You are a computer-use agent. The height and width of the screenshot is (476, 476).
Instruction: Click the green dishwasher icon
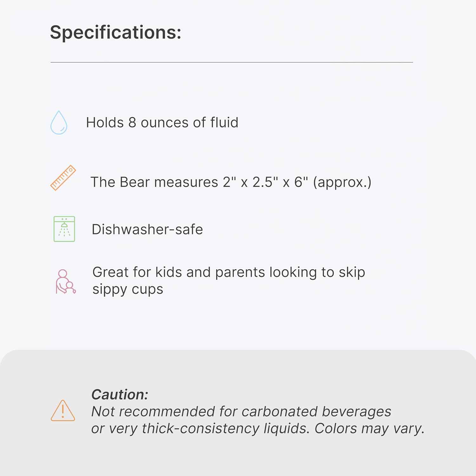pos(64,229)
